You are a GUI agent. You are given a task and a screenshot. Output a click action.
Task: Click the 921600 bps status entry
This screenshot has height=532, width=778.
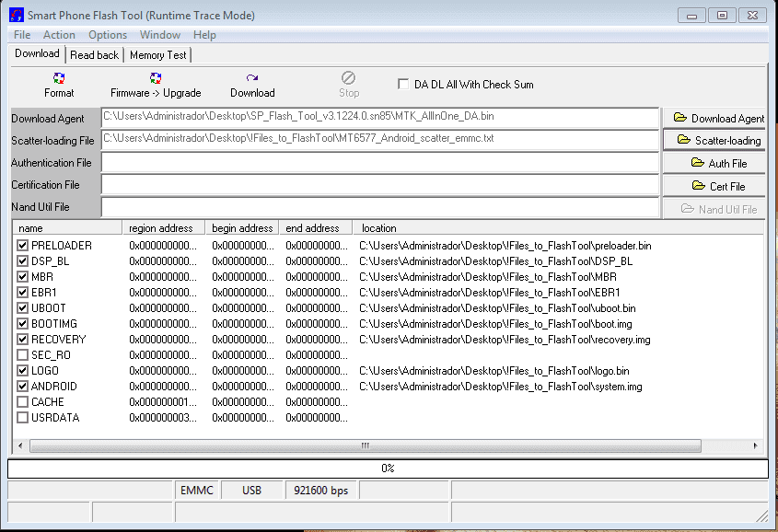click(x=321, y=491)
